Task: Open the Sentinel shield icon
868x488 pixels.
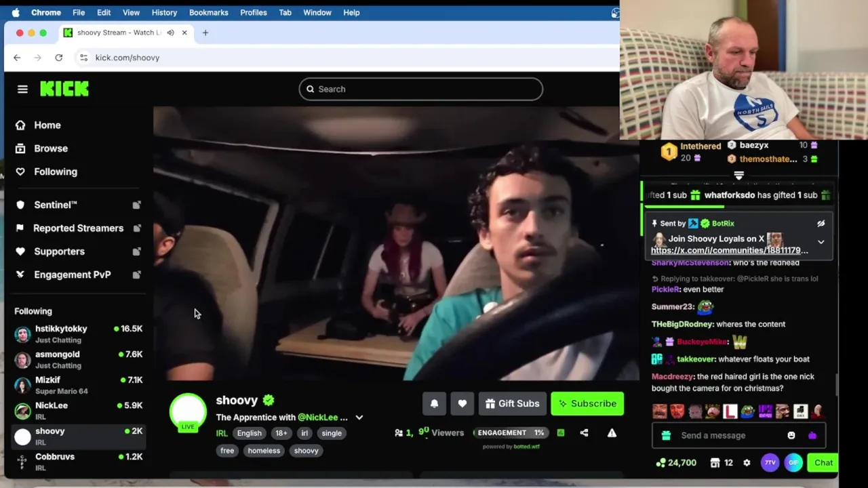Action: tap(20, 205)
